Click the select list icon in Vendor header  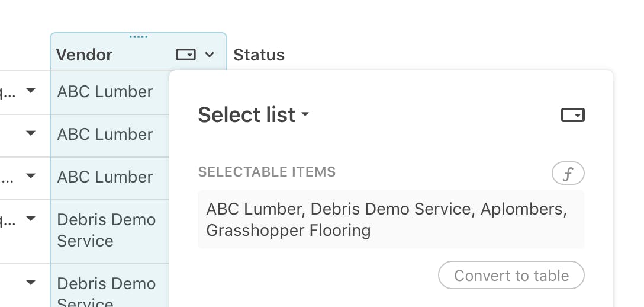(185, 55)
